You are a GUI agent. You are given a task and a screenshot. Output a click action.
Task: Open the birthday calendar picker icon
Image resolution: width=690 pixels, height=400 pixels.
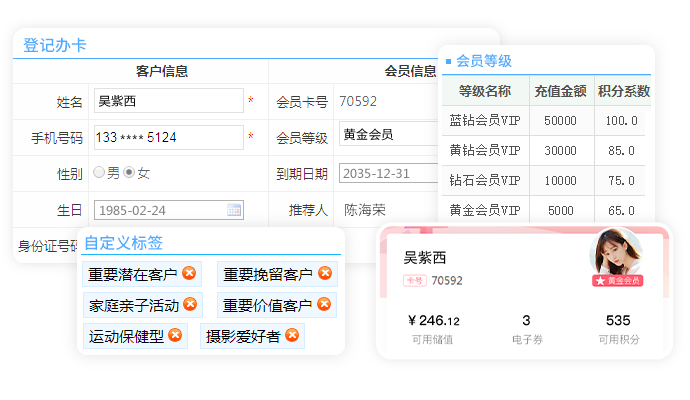pos(234,210)
